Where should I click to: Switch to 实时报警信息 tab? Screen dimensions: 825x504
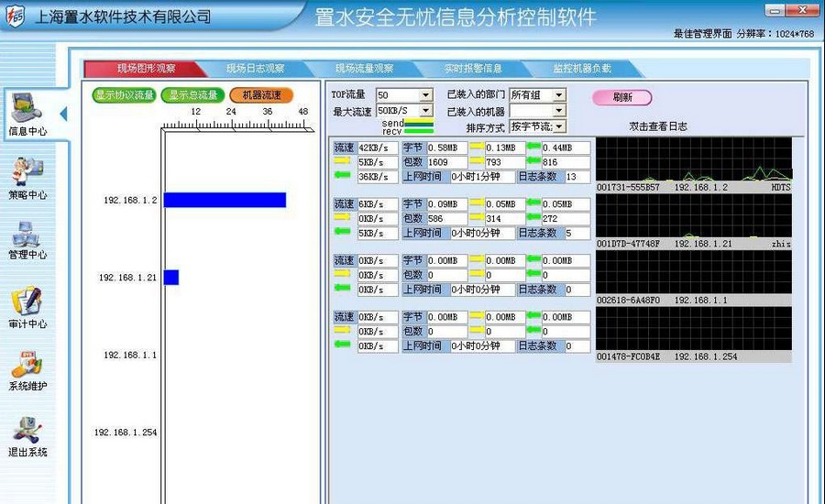pos(472,69)
